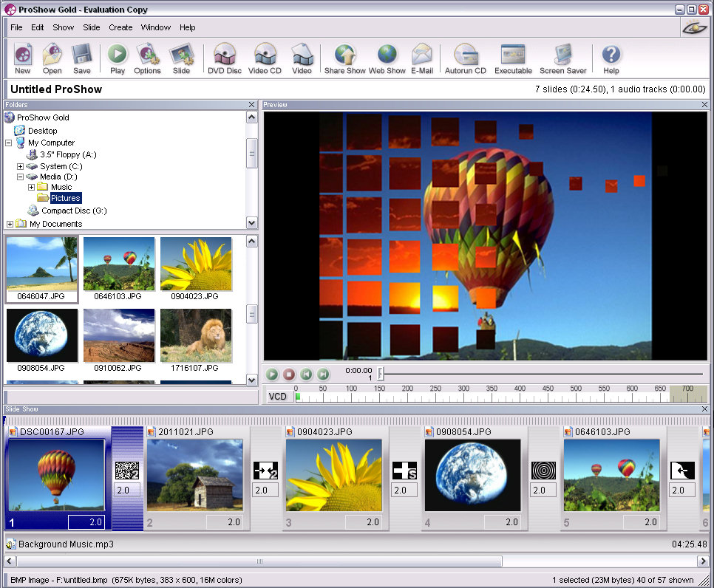Click the preview playback position slider
The height and width of the screenshot is (588, 714).
point(381,374)
